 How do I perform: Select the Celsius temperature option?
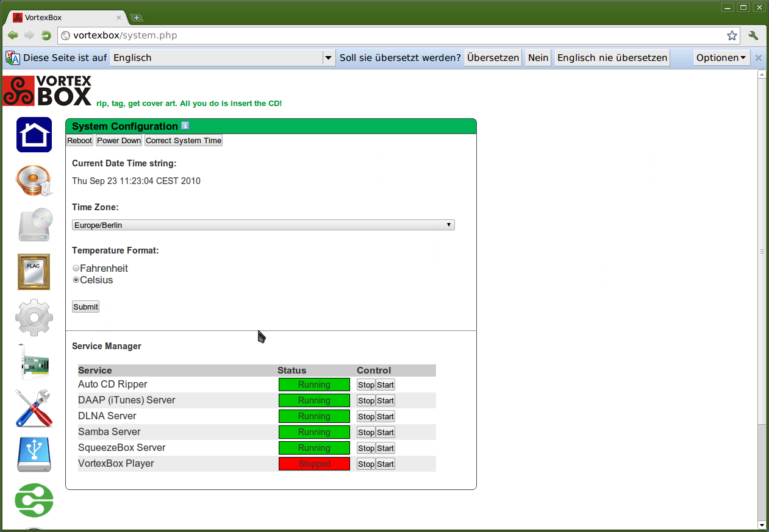[x=76, y=280]
